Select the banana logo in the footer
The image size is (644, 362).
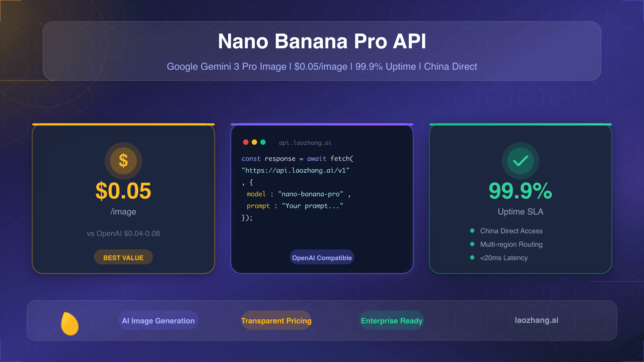click(70, 323)
